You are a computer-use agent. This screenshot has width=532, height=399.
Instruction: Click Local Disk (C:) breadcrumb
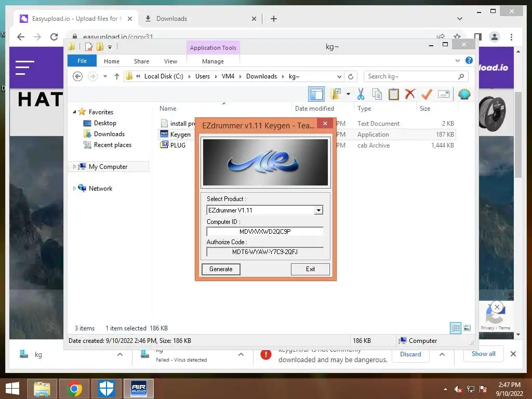164,76
